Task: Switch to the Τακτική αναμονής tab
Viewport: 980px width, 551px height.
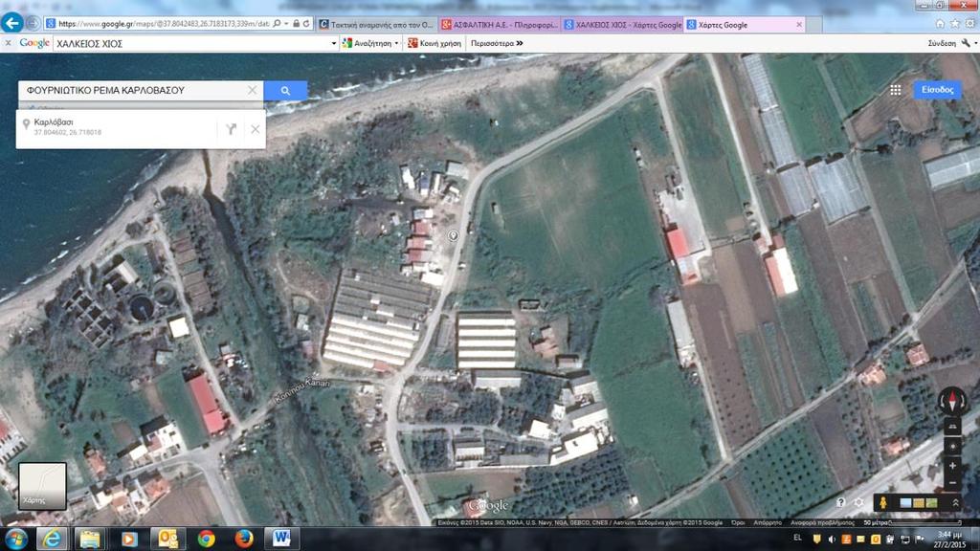Action: 377,24
